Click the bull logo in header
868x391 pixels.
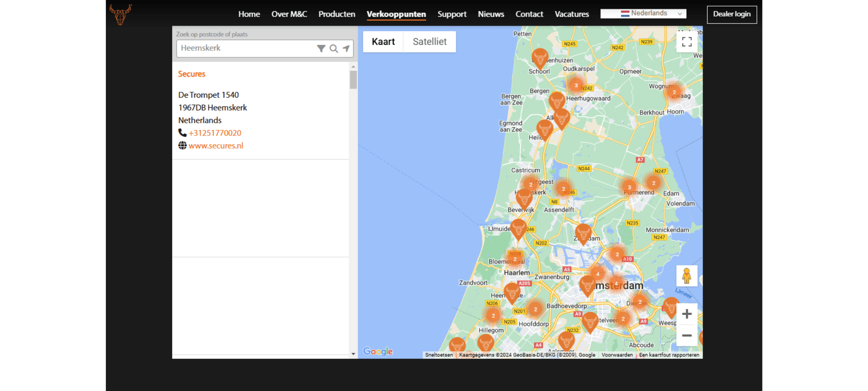(121, 14)
